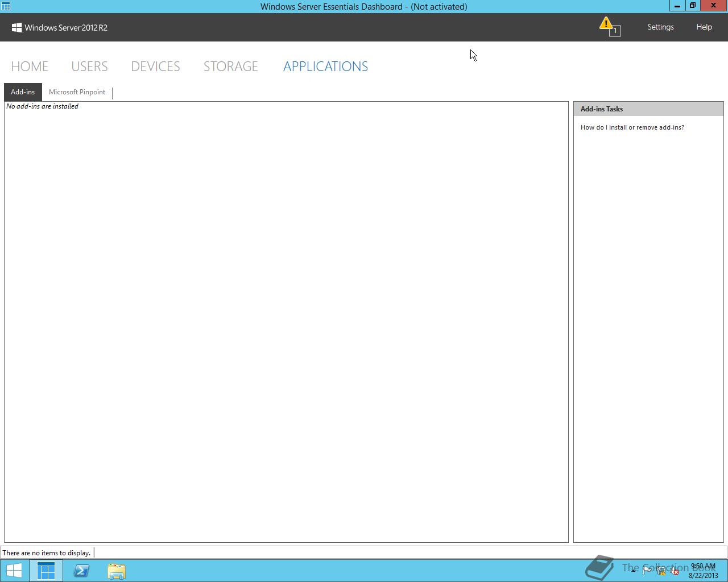Switch to the Microsoft Pinpoint tab
728x582 pixels.
[x=77, y=92]
